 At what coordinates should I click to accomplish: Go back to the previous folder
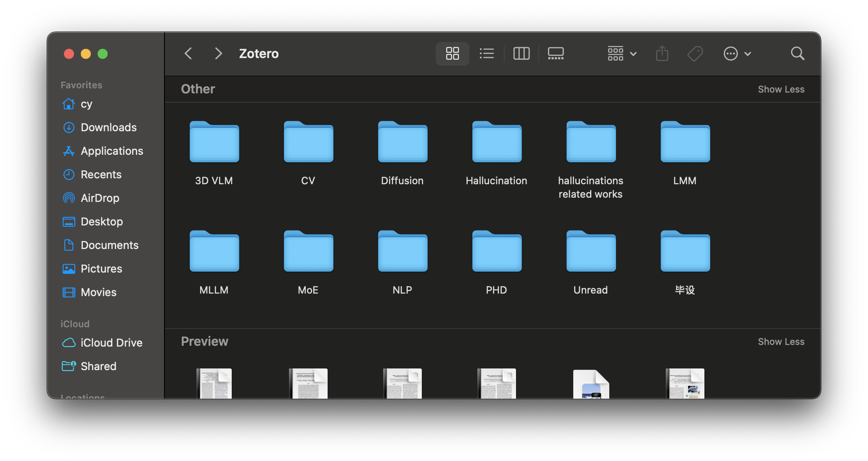[188, 53]
